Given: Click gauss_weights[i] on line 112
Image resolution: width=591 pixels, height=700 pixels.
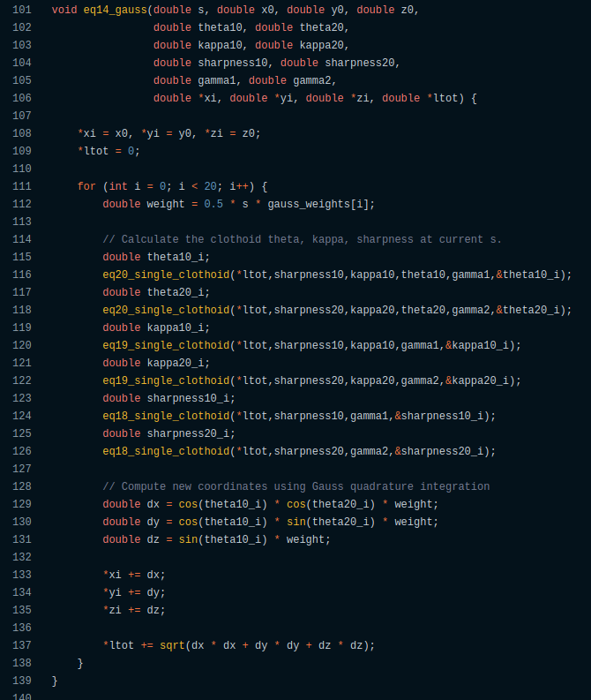Looking at the screenshot, I should (x=318, y=204).
